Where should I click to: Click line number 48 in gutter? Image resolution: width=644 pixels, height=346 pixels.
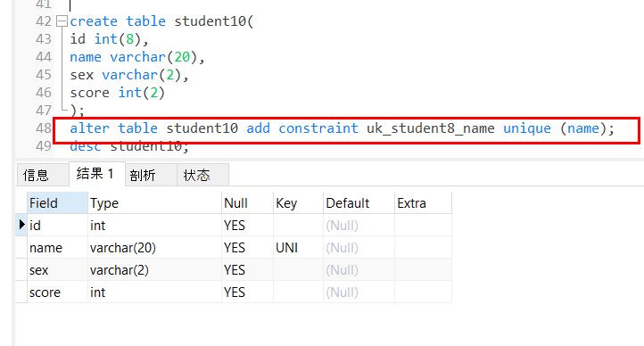click(44, 128)
